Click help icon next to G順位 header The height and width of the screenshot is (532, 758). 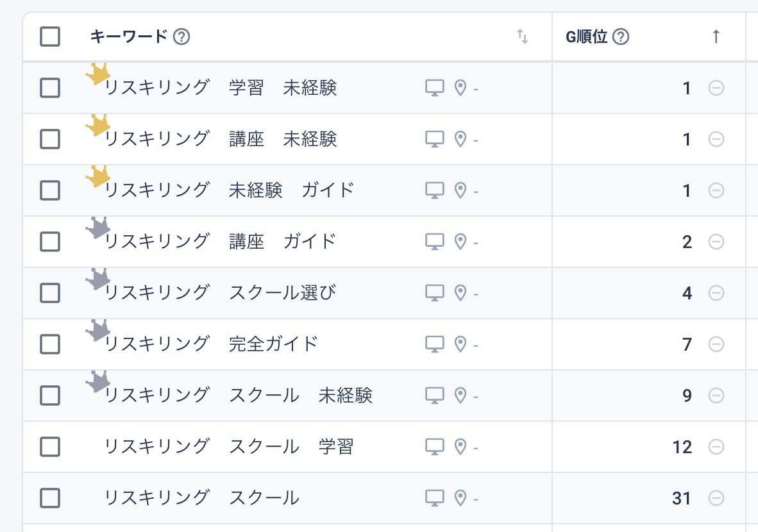(x=621, y=37)
